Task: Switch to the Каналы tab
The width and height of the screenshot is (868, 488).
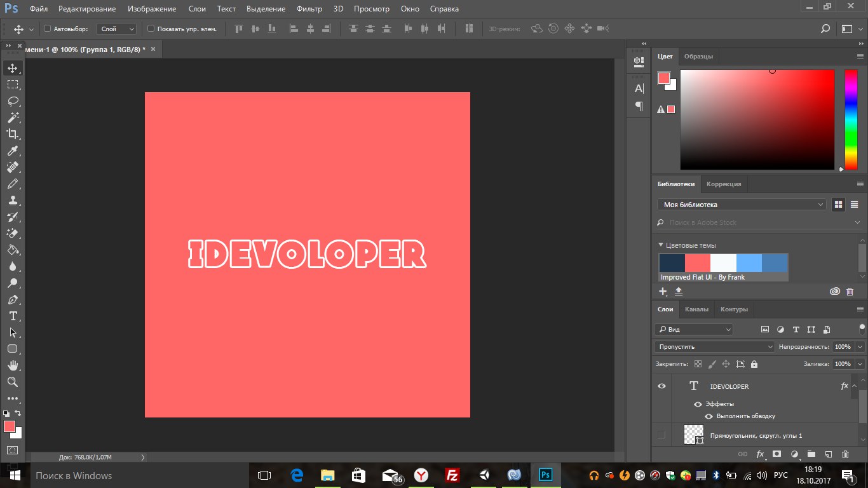Action: pos(696,309)
